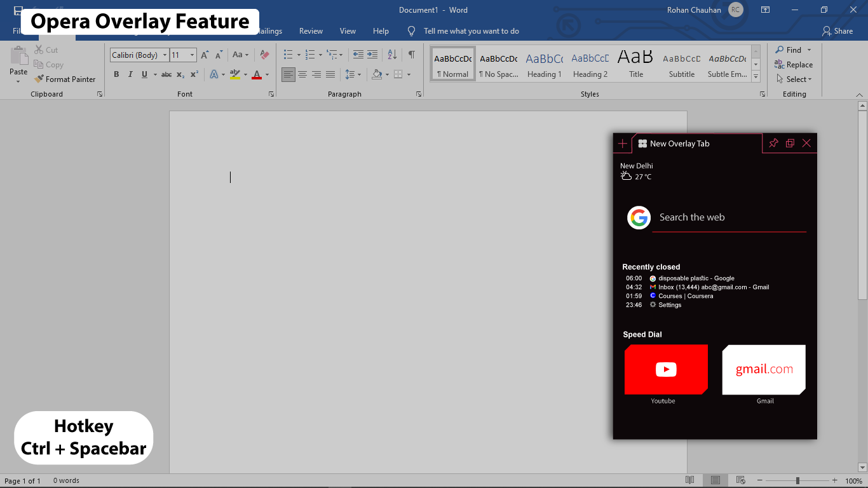Select the New Overlay Tab
The height and width of the screenshot is (488, 868).
tap(696, 144)
